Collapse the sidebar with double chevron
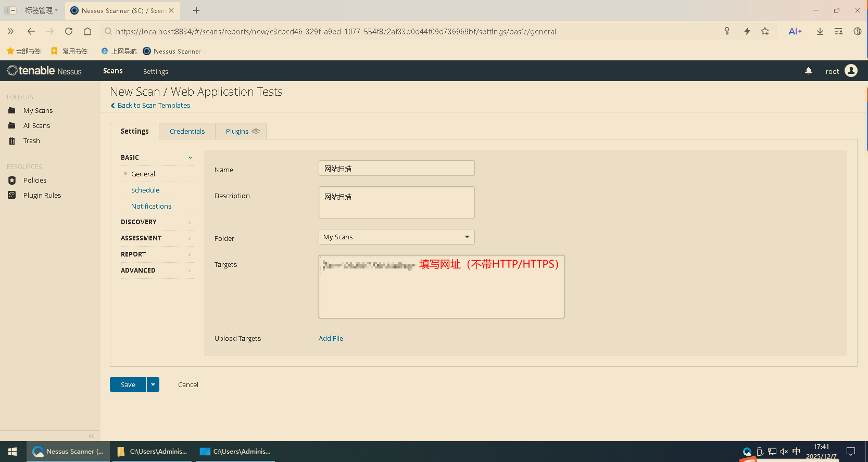The width and height of the screenshot is (868, 462). tap(91, 436)
